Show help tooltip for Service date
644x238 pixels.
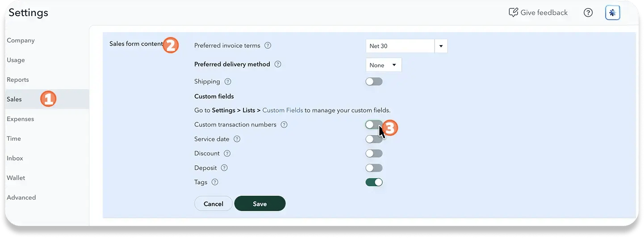[237, 139]
